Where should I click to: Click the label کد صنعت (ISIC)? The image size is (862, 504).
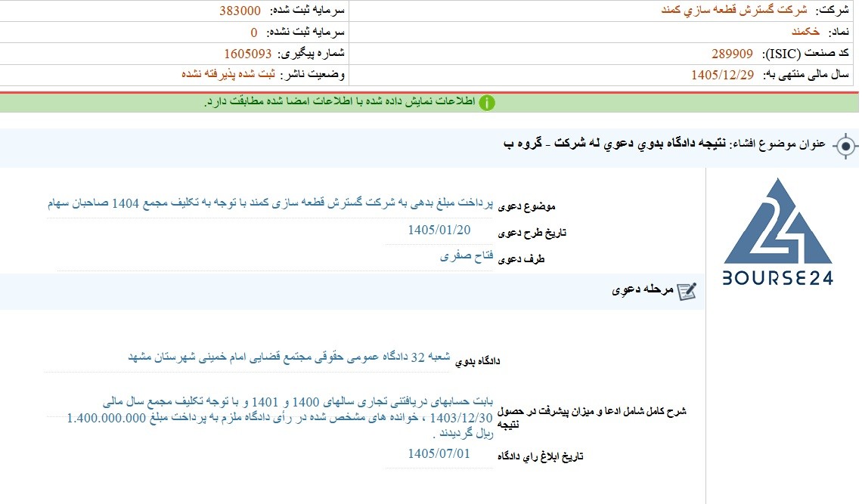pos(805,54)
